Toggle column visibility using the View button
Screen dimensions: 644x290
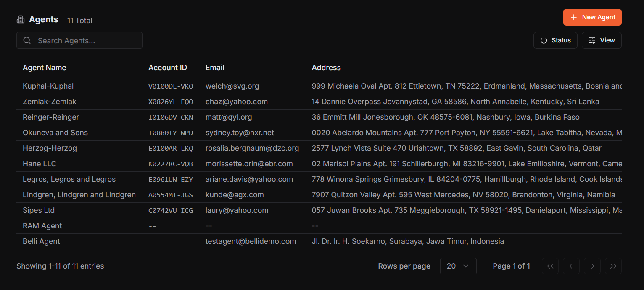(x=602, y=40)
